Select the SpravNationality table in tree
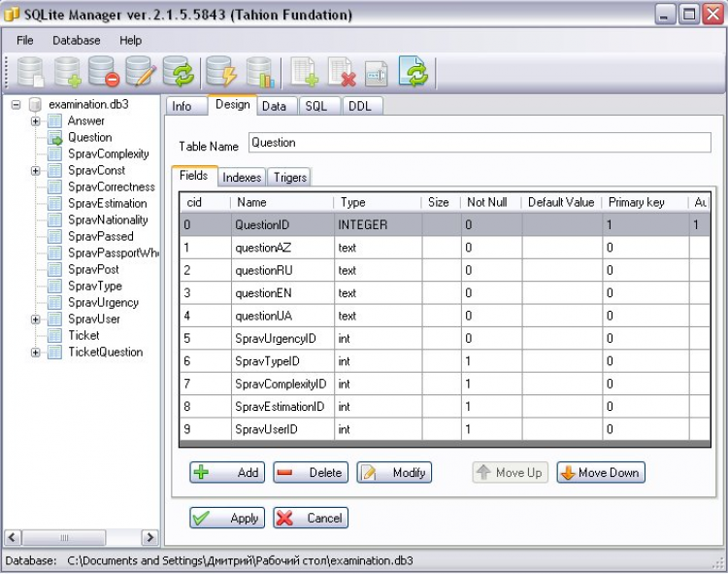The height and width of the screenshot is (574, 728). [108, 220]
